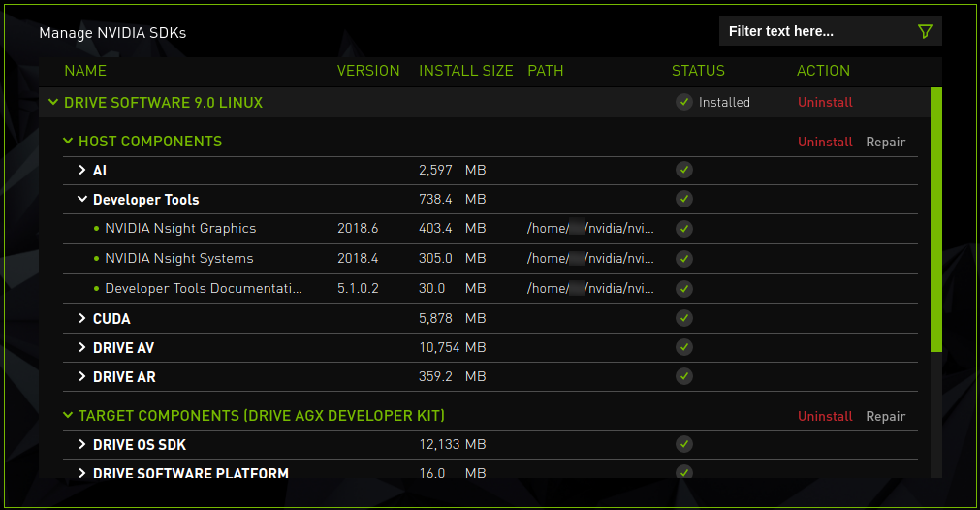Click the green vertical scrollbar thumb
This screenshot has width=980, height=510.
935,218
